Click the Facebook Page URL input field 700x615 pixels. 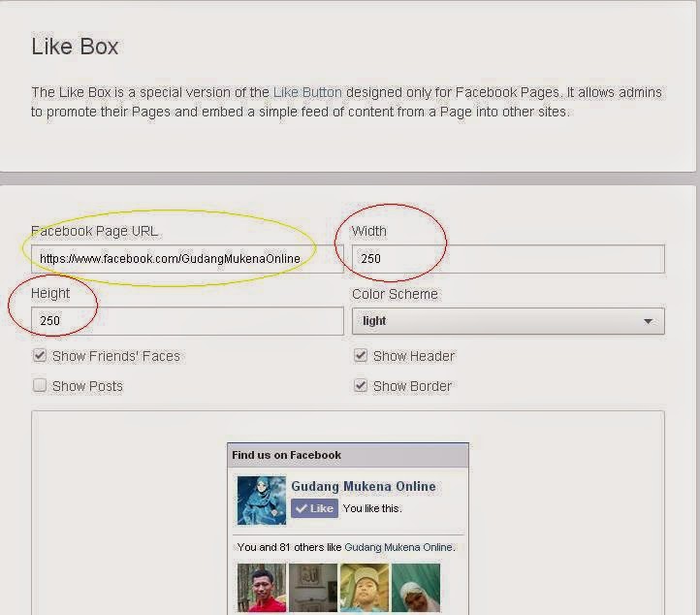point(187,259)
